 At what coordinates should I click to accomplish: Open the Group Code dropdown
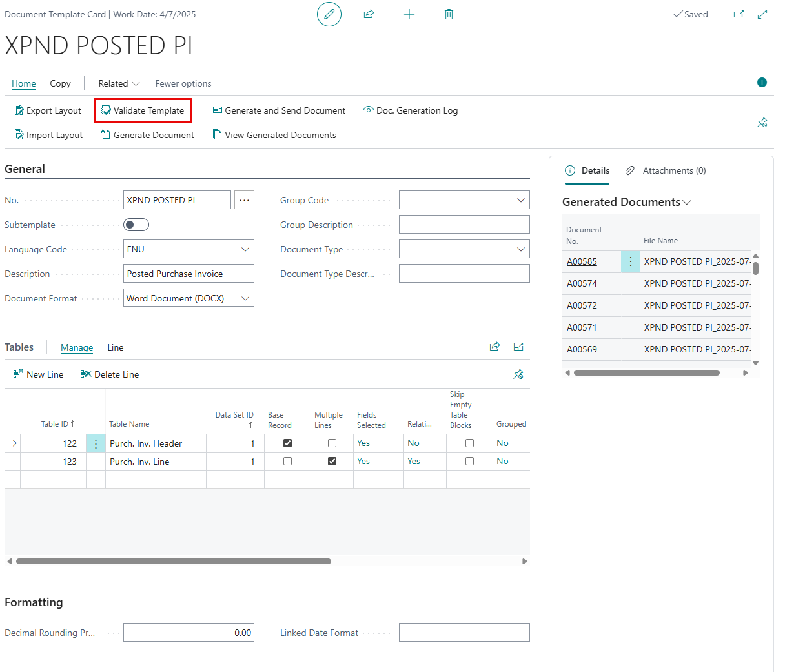pyautogui.click(x=520, y=200)
